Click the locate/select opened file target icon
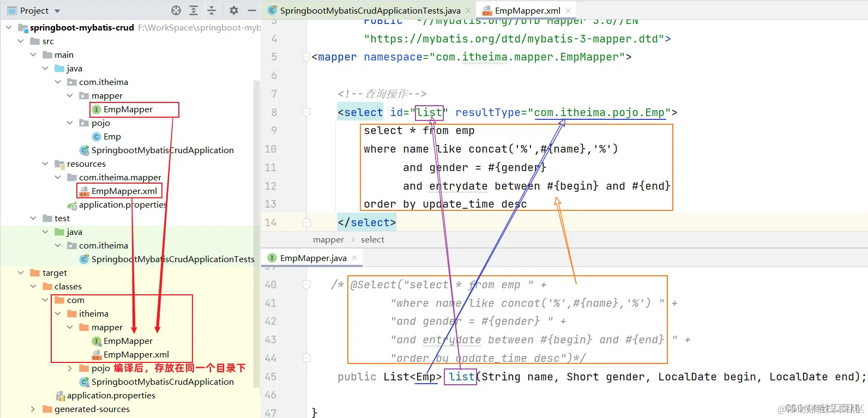The height and width of the screenshot is (418, 868). [x=176, y=10]
